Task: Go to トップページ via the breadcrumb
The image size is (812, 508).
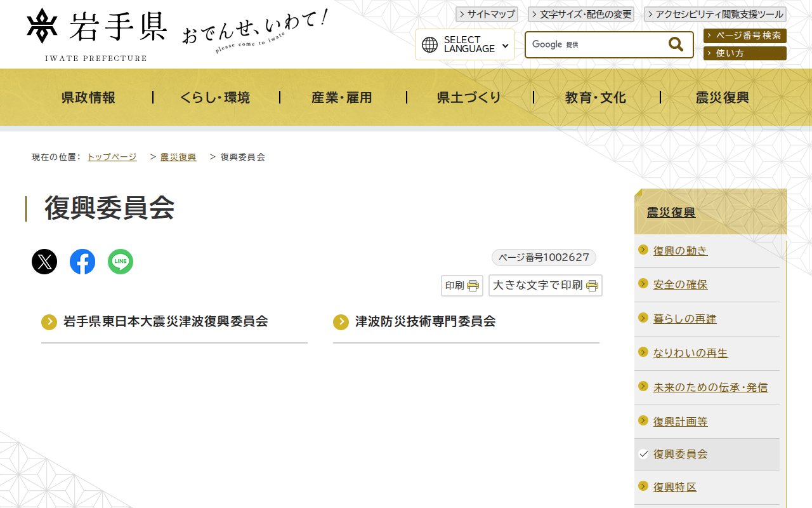Action: pyautogui.click(x=112, y=156)
